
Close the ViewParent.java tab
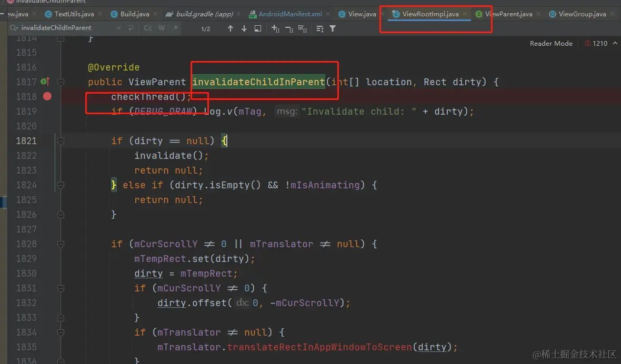[x=538, y=14]
